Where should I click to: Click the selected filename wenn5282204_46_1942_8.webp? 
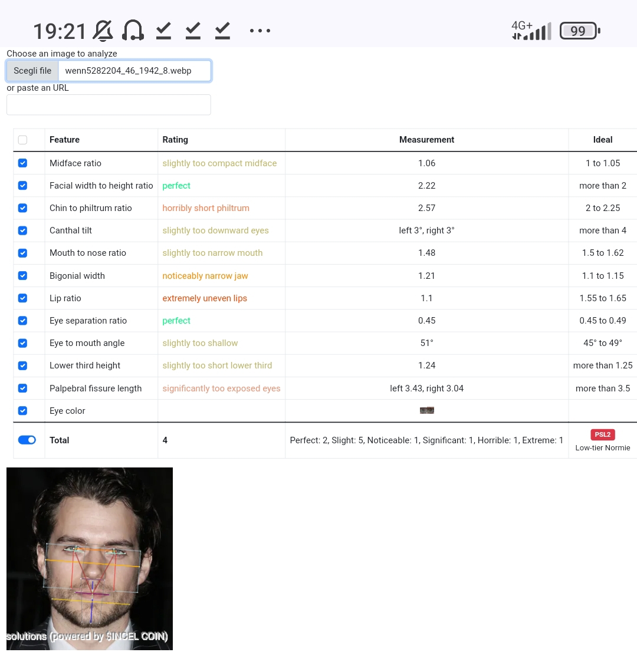tap(128, 71)
